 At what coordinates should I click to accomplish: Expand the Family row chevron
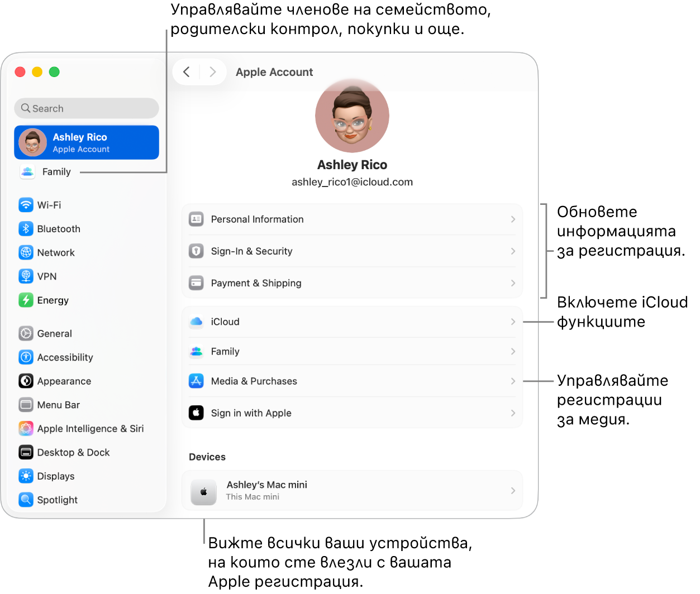pyautogui.click(x=512, y=351)
